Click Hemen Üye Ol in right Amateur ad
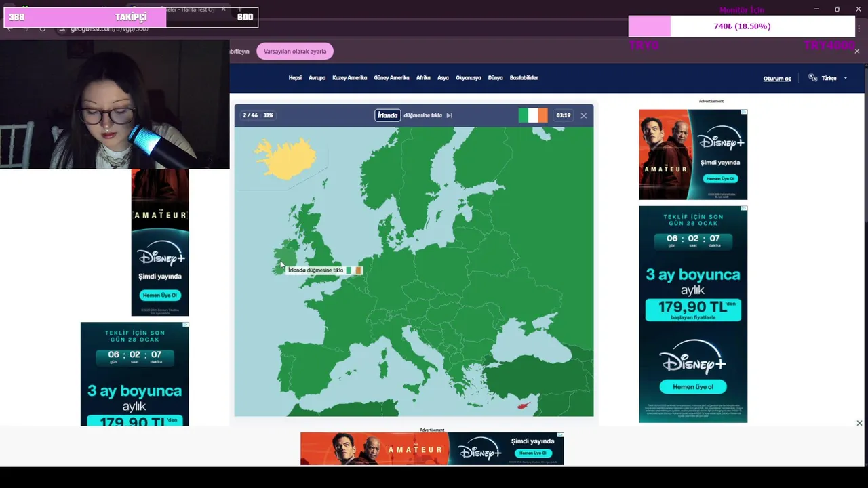Viewport: 868px width, 488px height. tap(719, 178)
